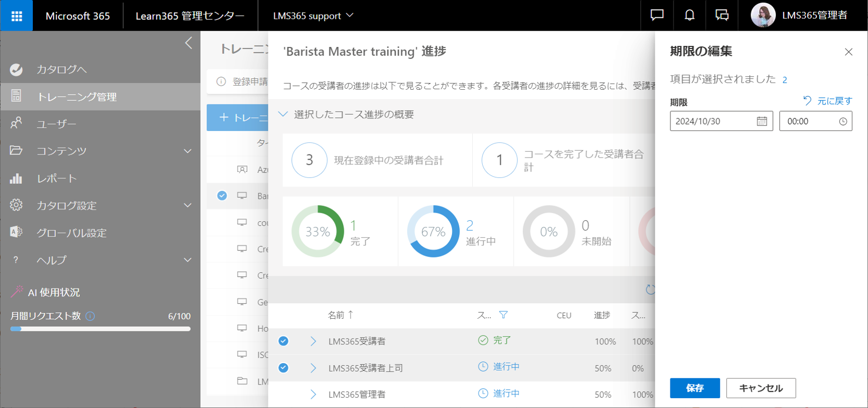Click the 33% 完了 donut chart
The height and width of the screenshot is (408, 868).
click(x=317, y=231)
